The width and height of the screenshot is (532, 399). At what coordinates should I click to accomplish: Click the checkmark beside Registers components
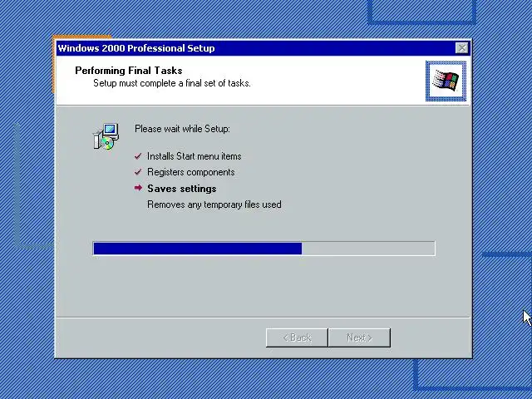coord(138,172)
